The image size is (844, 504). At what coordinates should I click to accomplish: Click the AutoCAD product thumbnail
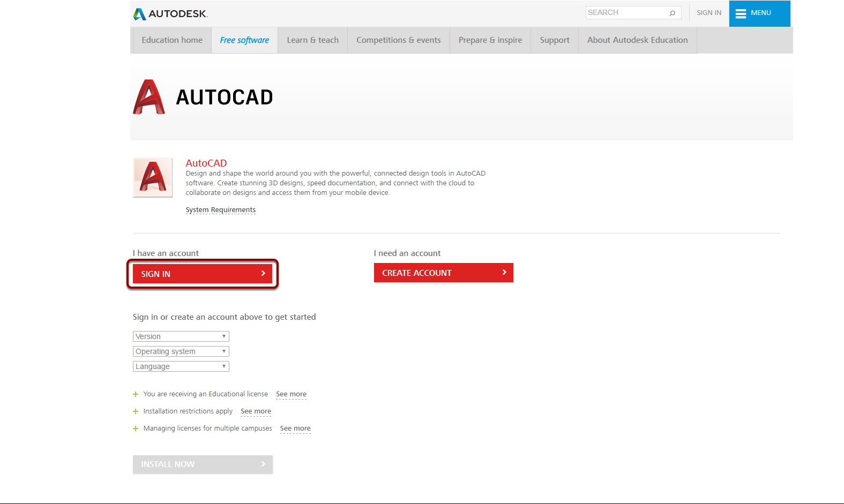pyautogui.click(x=153, y=177)
